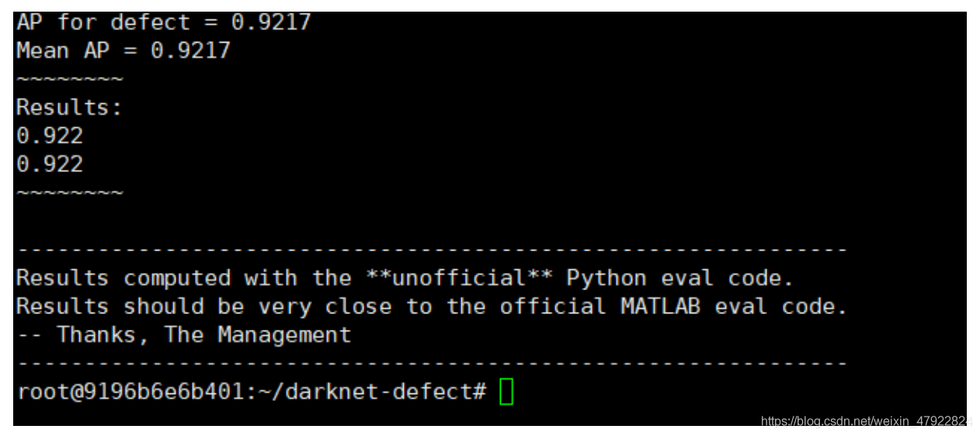Image resolution: width=980 pixels, height=436 pixels.
Task: Click the dashed line below "The Management"
Action: click(x=432, y=363)
